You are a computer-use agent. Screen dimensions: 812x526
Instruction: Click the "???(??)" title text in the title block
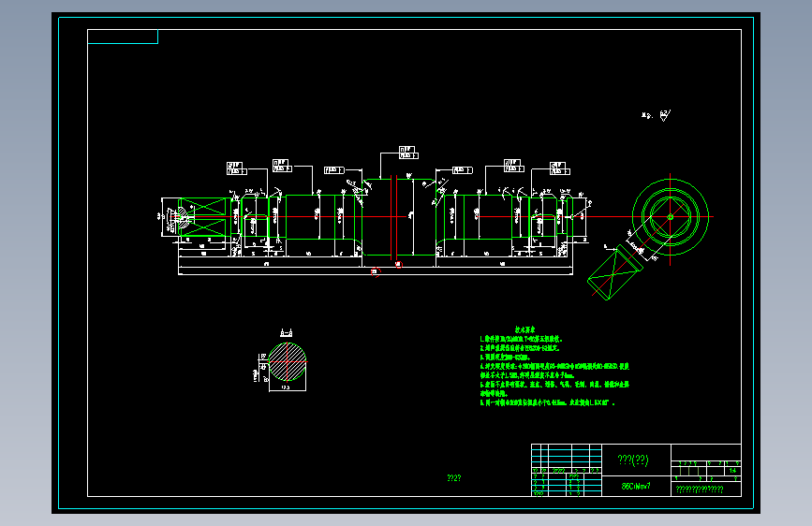633,460
